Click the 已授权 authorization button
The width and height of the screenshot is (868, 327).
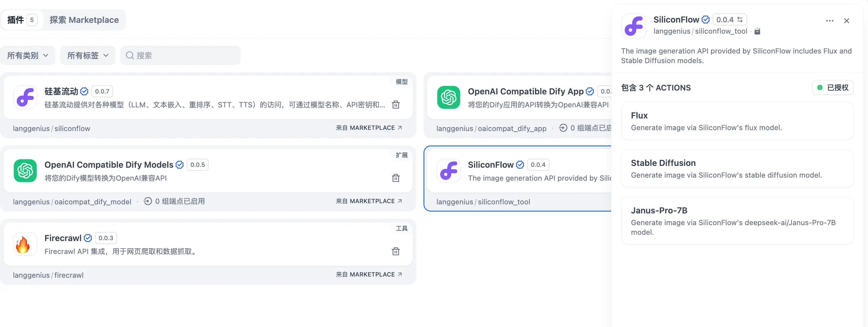click(833, 87)
